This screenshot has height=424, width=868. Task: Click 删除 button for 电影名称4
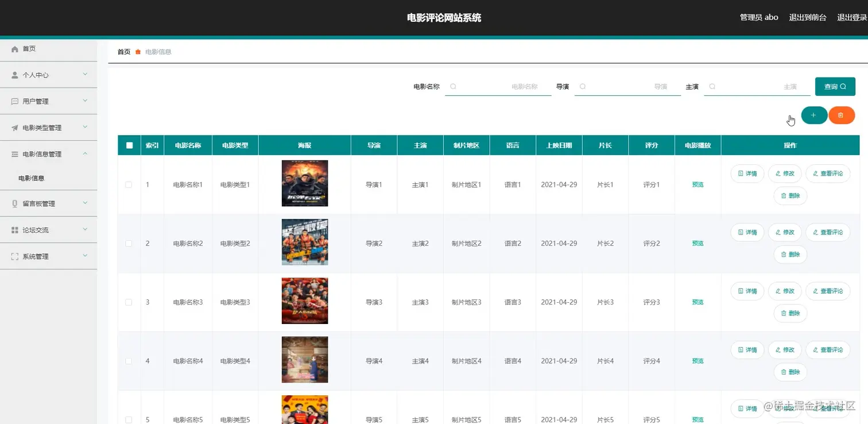(790, 372)
